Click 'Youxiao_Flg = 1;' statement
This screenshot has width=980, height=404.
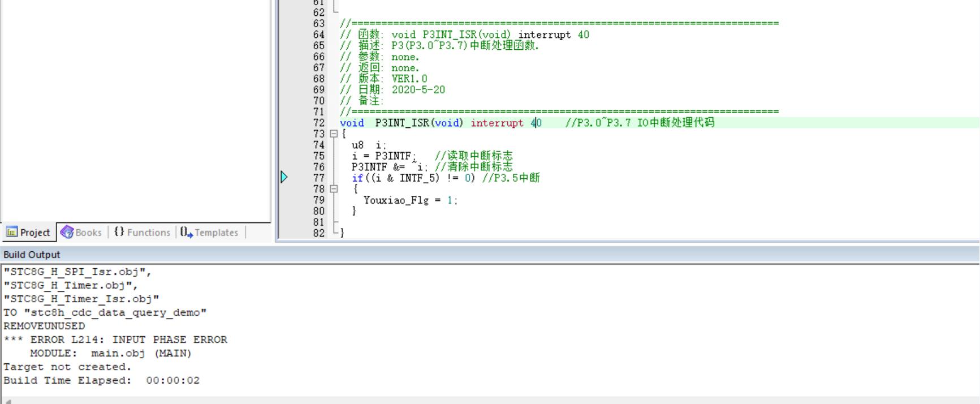[411, 200]
